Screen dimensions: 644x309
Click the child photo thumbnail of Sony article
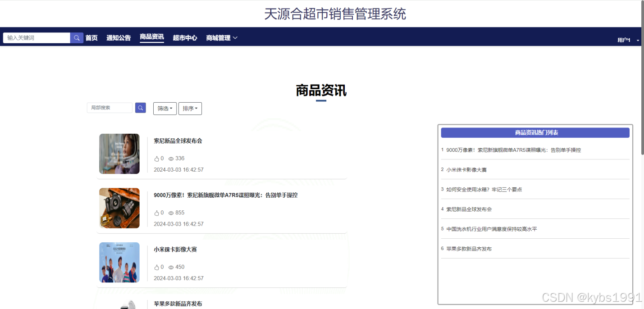pyautogui.click(x=119, y=154)
